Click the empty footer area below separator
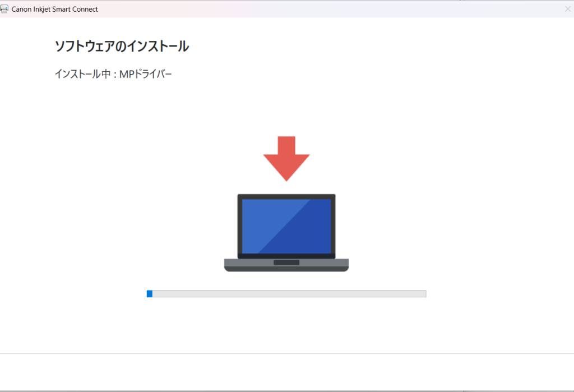Screen dimensions: 574x392 [x=287, y=372]
